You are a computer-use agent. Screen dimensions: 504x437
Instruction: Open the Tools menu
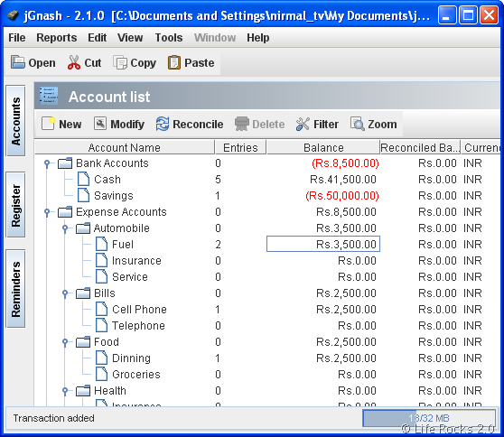[169, 38]
